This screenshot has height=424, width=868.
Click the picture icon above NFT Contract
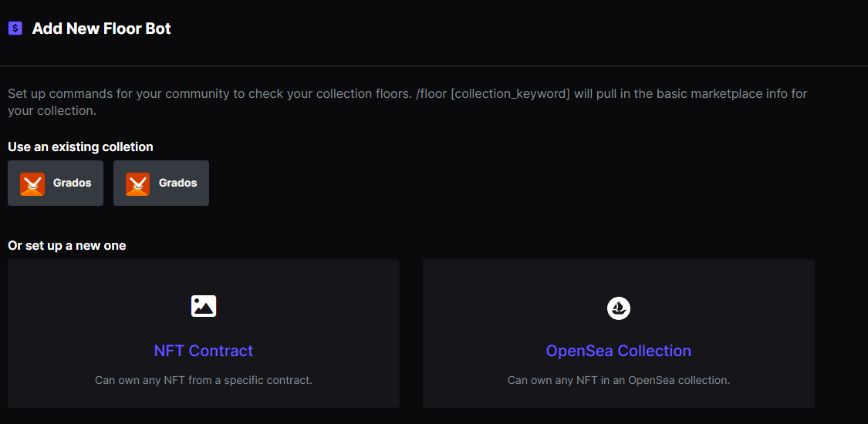[x=204, y=306]
